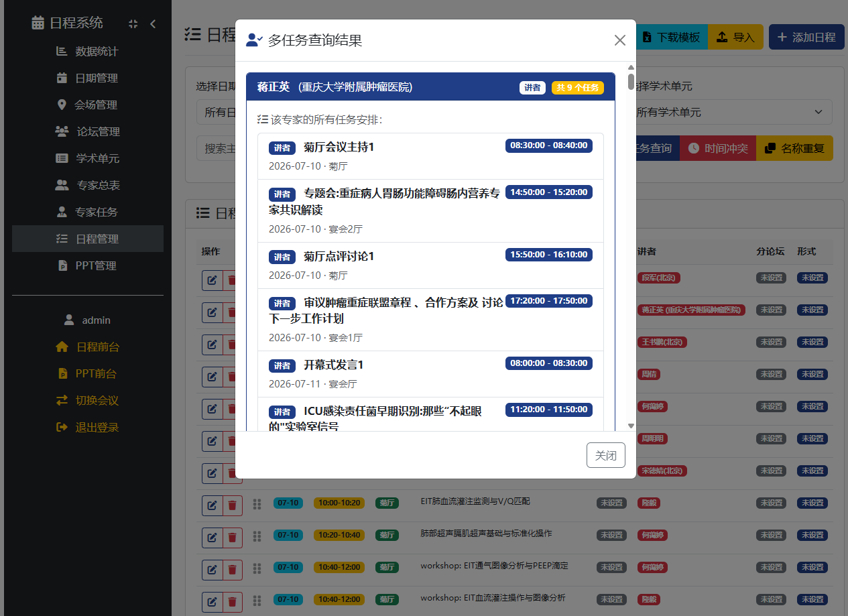Screen dimensions: 848x616
Task: Open 会场管理 in the sidebar
Action: (87, 105)
